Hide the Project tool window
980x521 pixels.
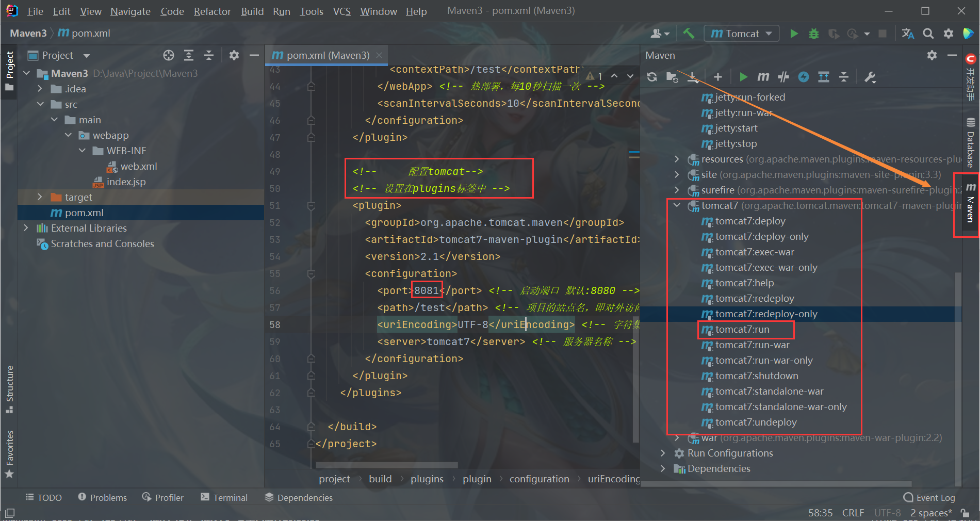tap(254, 55)
